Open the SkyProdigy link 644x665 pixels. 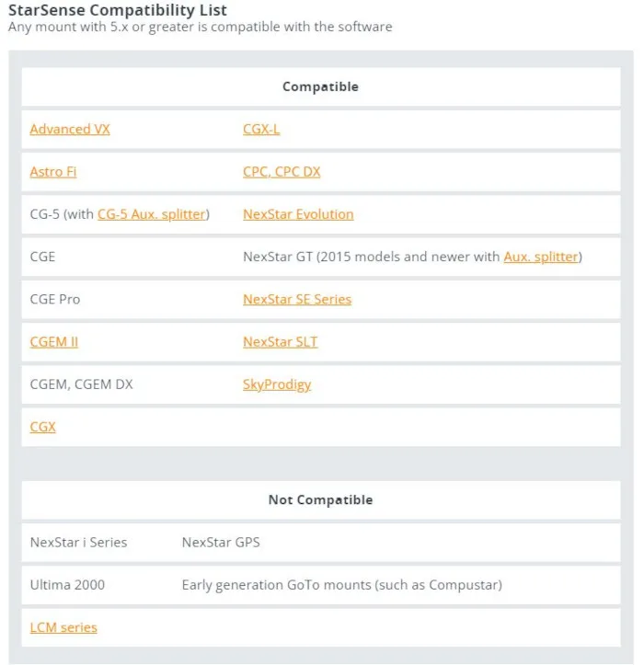pyautogui.click(x=277, y=384)
